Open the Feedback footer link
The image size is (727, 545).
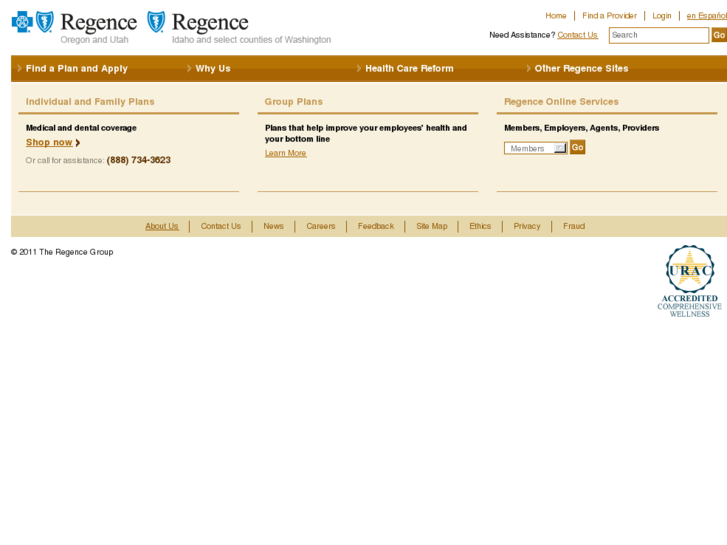point(376,226)
